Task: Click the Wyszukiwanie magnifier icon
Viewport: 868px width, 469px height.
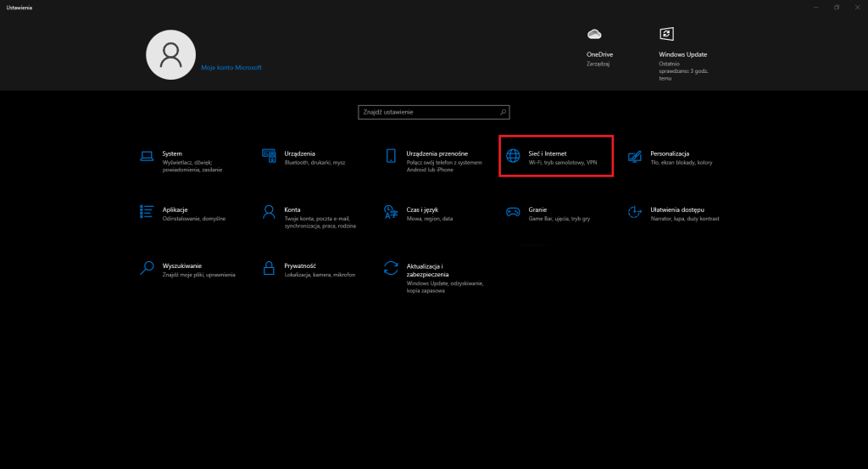Action: pyautogui.click(x=147, y=268)
